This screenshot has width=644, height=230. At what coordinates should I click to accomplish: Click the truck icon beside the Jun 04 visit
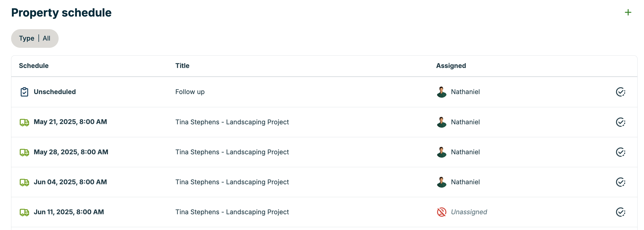point(24,182)
